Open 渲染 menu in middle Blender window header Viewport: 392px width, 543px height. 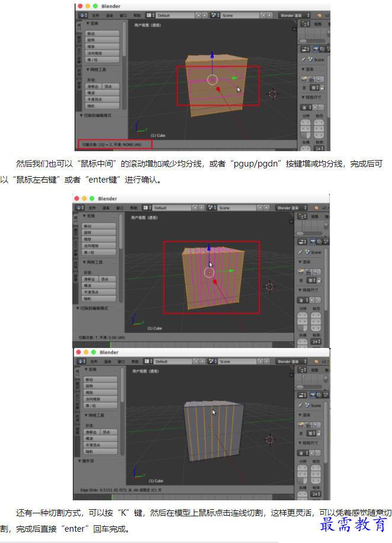(x=106, y=208)
